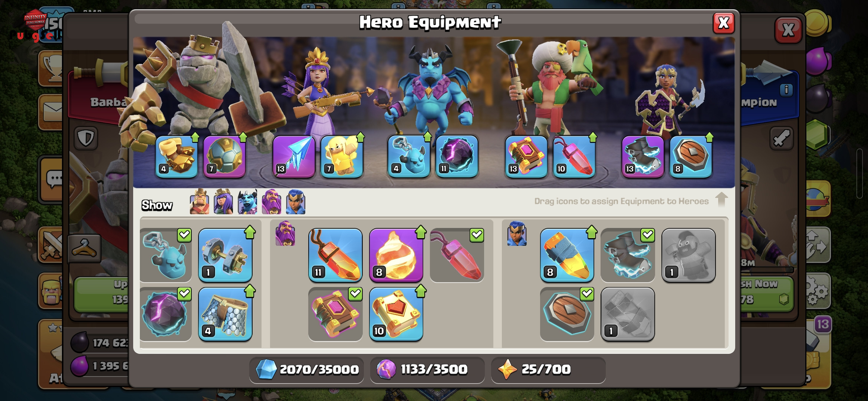Image resolution: width=868 pixels, height=401 pixels.
Task: Tap the level 11 Rage Gem
Action: tap(335, 255)
